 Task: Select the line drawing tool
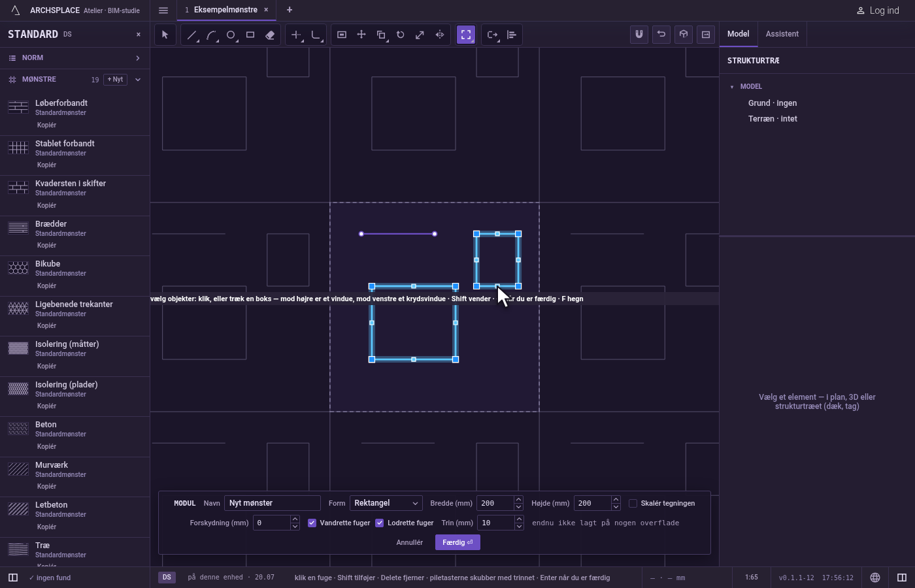191,35
